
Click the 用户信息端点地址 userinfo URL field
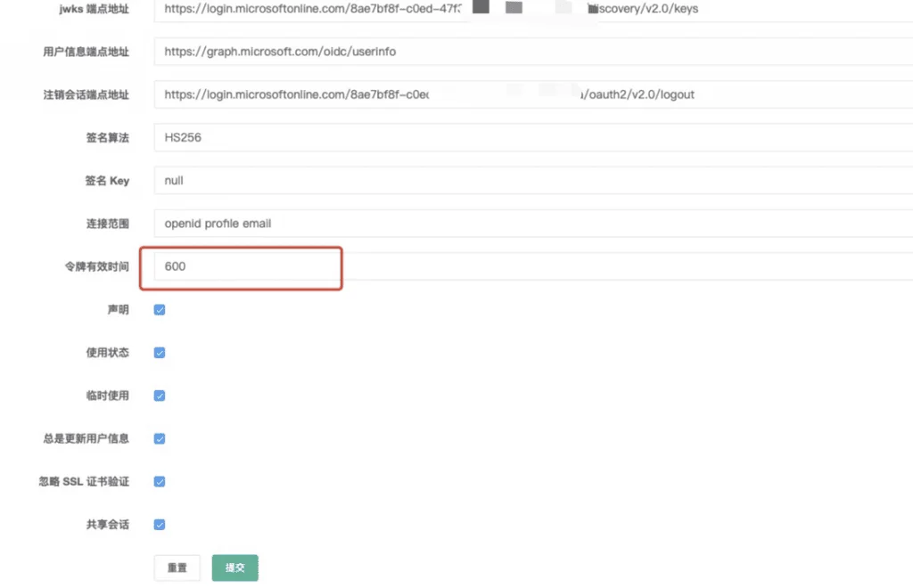[x=533, y=51]
